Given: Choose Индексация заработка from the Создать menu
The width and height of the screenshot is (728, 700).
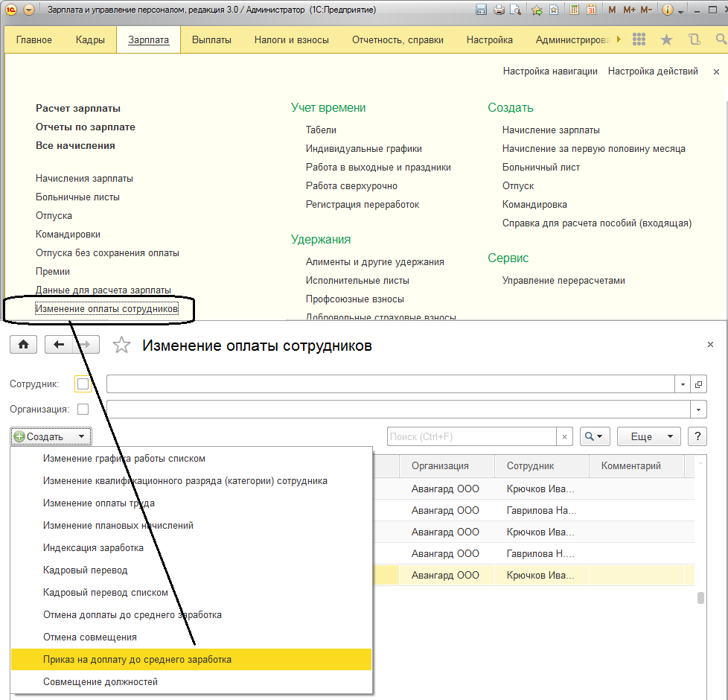Looking at the screenshot, I should tap(93, 548).
